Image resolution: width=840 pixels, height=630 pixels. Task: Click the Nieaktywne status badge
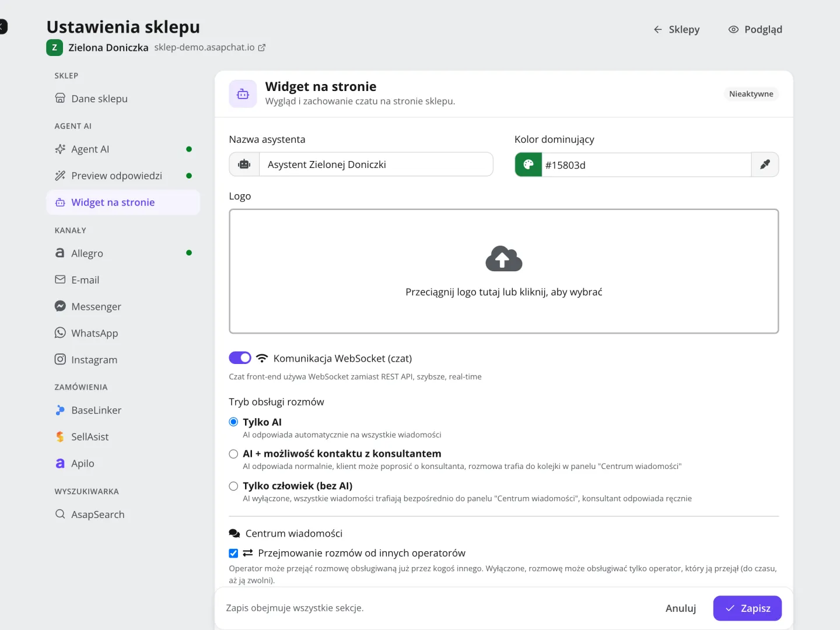pos(751,94)
